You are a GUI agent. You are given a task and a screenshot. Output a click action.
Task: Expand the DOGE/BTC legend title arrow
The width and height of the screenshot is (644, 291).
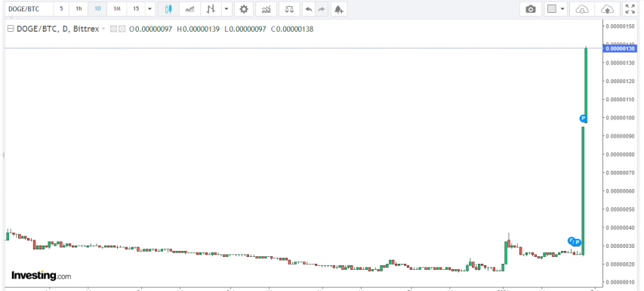103,29
